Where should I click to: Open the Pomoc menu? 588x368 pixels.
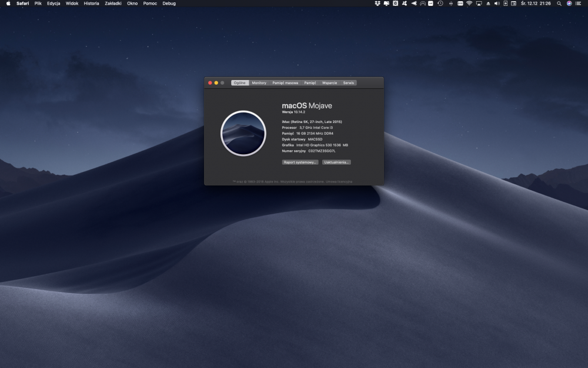pyautogui.click(x=150, y=4)
